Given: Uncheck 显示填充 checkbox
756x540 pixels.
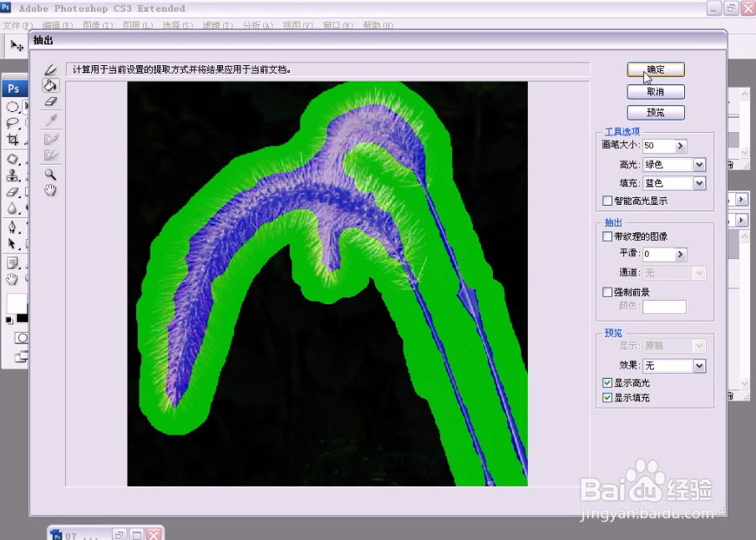Looking at the screenshot, I should 607,398.
